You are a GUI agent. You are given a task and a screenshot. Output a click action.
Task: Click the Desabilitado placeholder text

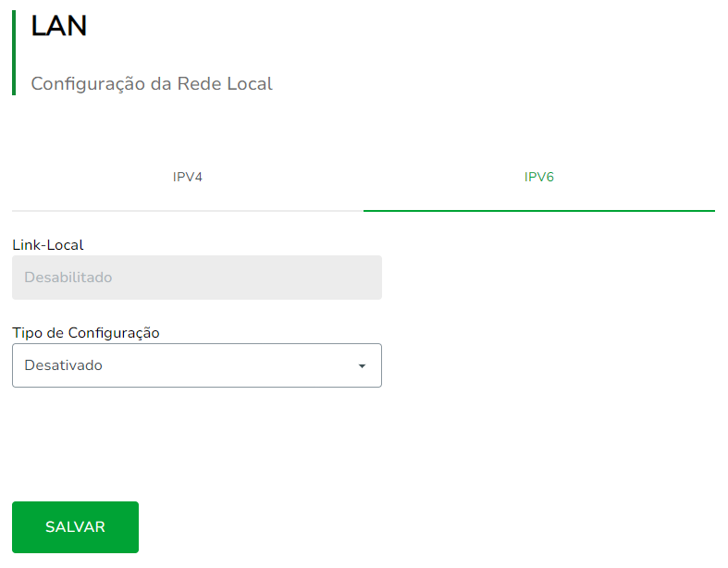[68, 278]
